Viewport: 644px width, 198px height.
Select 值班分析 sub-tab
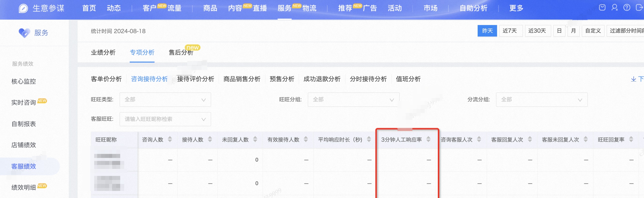click(408, 79)
